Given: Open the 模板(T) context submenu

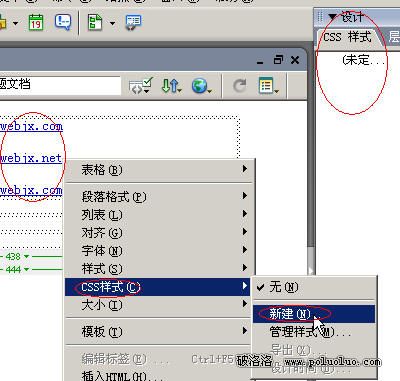Looking at the screenshot, I should coord(159,331).
